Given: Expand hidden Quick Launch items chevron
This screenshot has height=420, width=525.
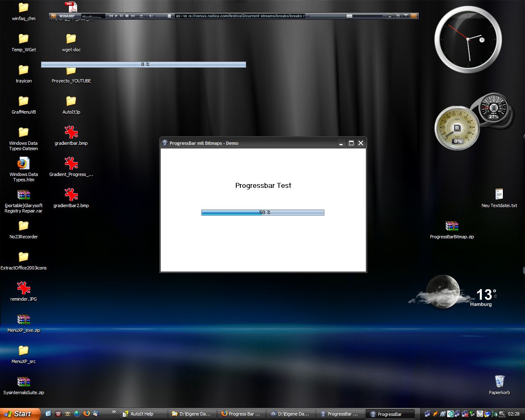Looking at the screenshot, I should [x=114, y=412].
